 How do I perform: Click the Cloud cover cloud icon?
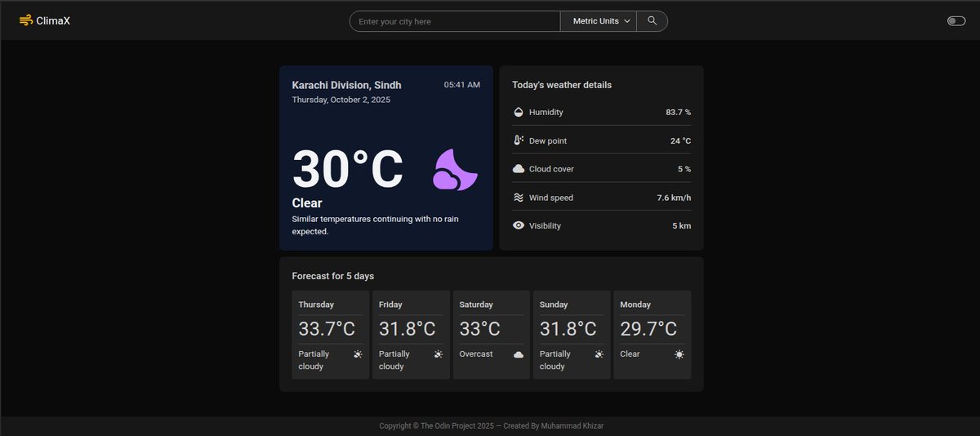(x=518, y=169)
